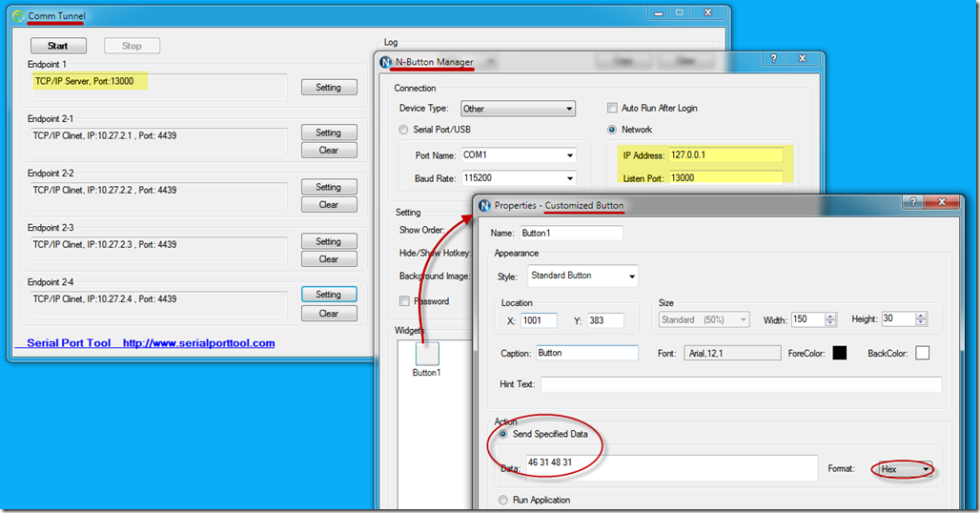980x513 pixels.
Task: Open the Baud Rate 115200 dropdown
Action: 519,178
